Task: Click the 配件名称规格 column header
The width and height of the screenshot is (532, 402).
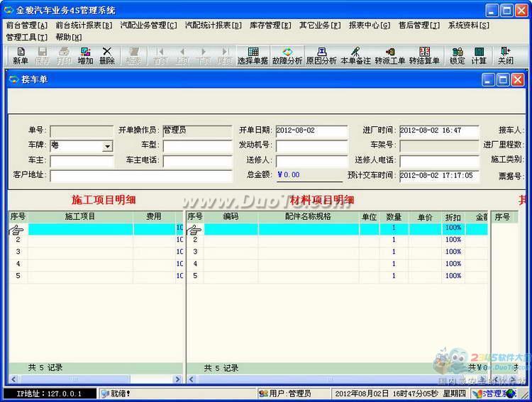Action: (308, 217)
